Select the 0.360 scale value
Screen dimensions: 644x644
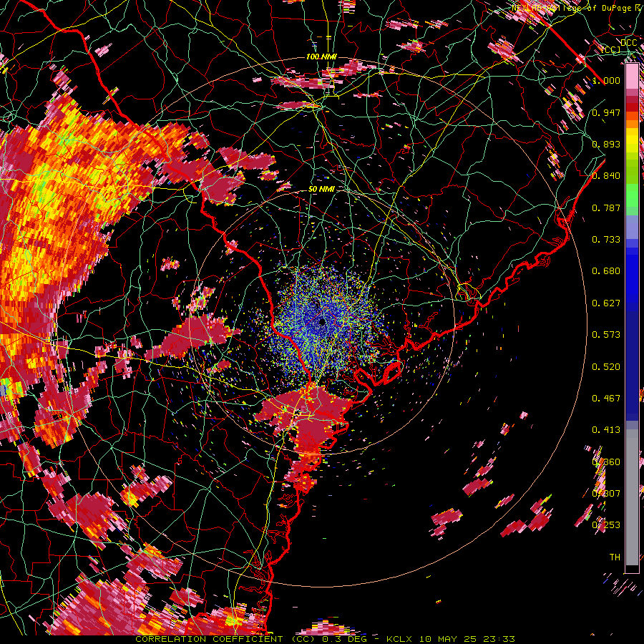606,462
